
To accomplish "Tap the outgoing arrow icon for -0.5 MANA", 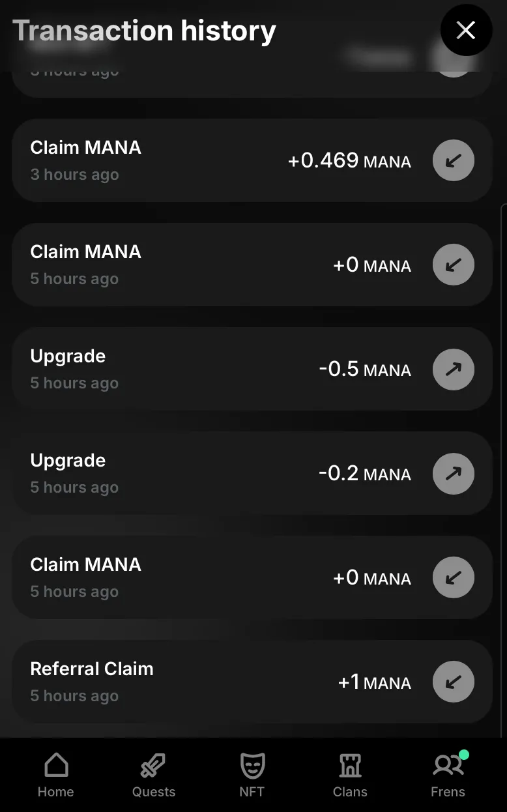I will click(454, 369).
